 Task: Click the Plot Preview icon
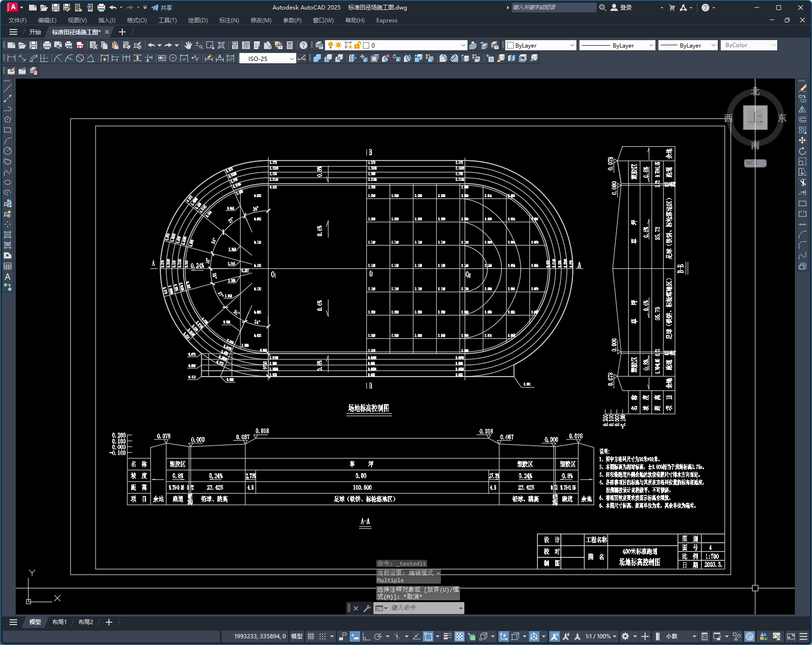click(58, 45)
